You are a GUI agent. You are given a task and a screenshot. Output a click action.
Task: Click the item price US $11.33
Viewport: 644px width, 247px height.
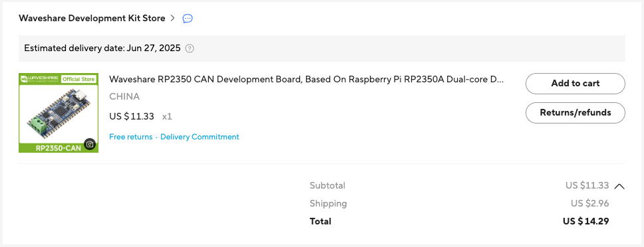coord(132,116)
